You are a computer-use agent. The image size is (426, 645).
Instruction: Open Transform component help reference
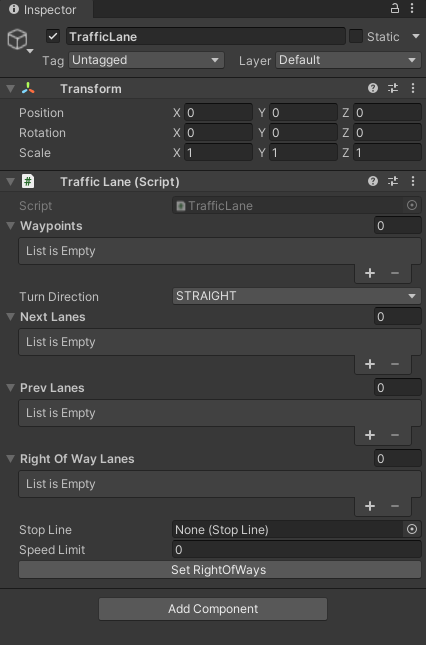tap(373, 88)
